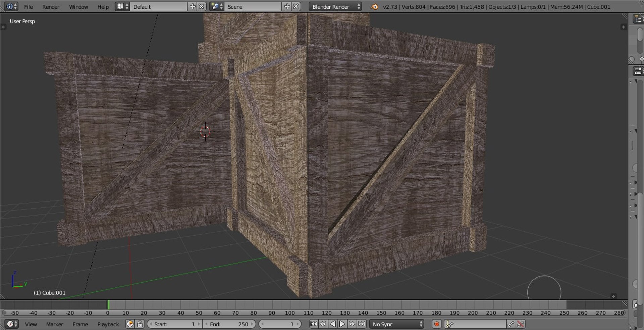Add a new scene with plus icon
Viewport: 644px width, 330px height.
click(x=287, y=7)
